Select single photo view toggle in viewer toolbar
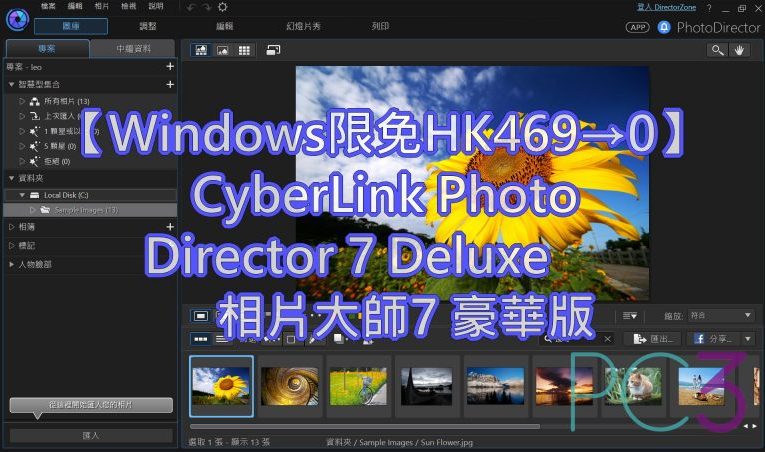The image size is (765, 452). pos(201,316)
